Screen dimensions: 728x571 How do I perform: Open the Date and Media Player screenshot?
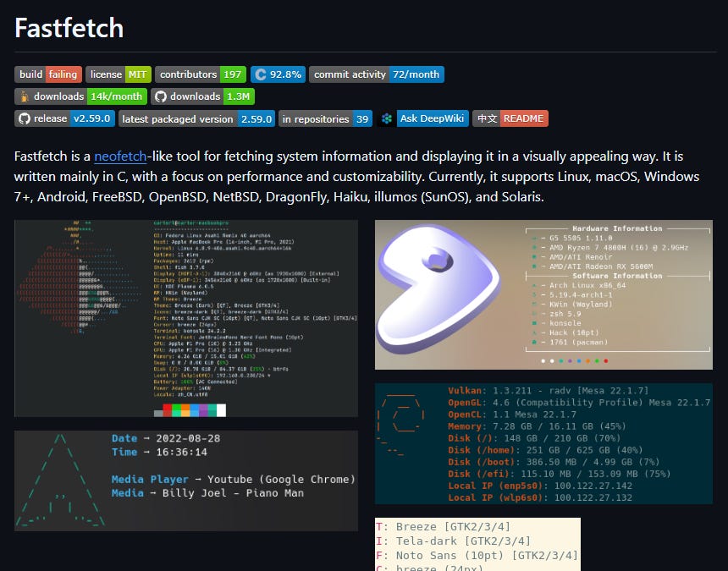[x=186, y=480]
